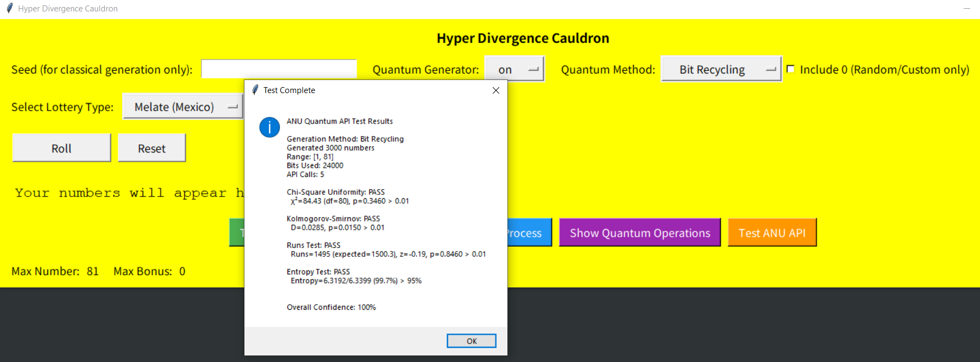Click Show Quantum Operations button
Image resolution: width=980 pixels, height=362 pixels.
click(x=640, y=233)
